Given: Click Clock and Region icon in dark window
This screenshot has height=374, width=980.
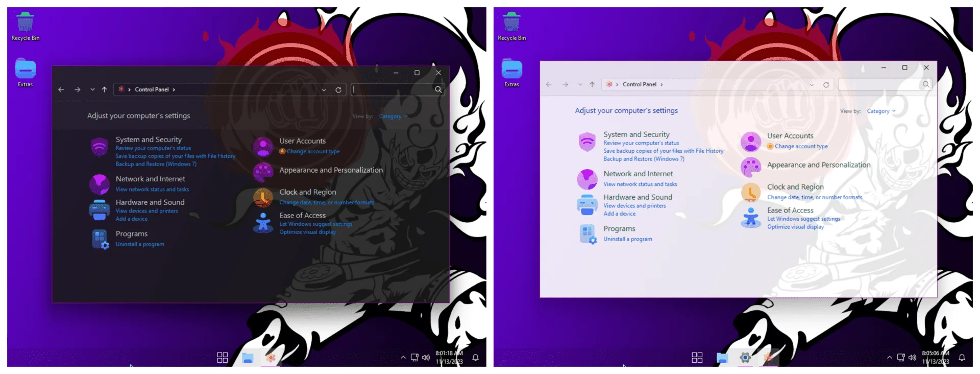Looking at the screenshot, I should pos(263,197).
